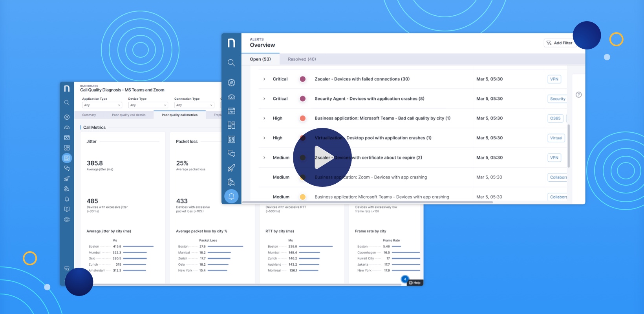The image size is (644, 314).
Task: Switch to the Resolved (40) alerts tab
Action: 302,59
